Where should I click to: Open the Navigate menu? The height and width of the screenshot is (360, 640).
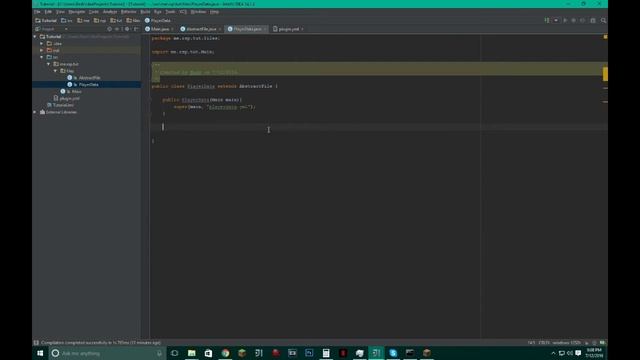pyautogui.click(x=77, y=12)
